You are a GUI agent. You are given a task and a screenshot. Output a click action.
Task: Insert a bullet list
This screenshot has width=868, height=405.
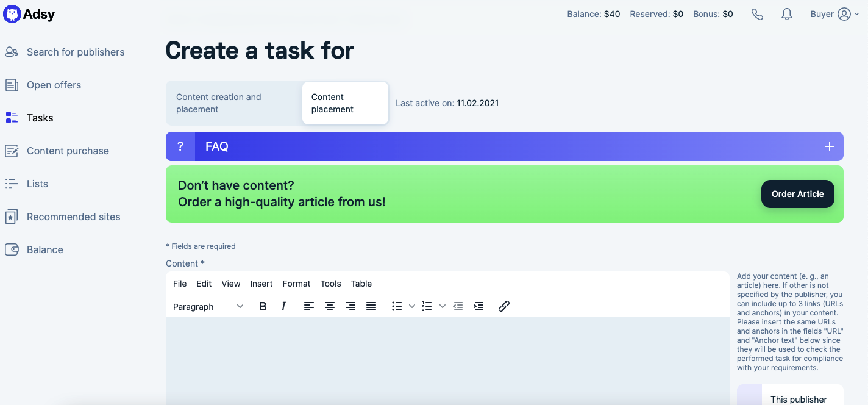click(x=397, y=306)
